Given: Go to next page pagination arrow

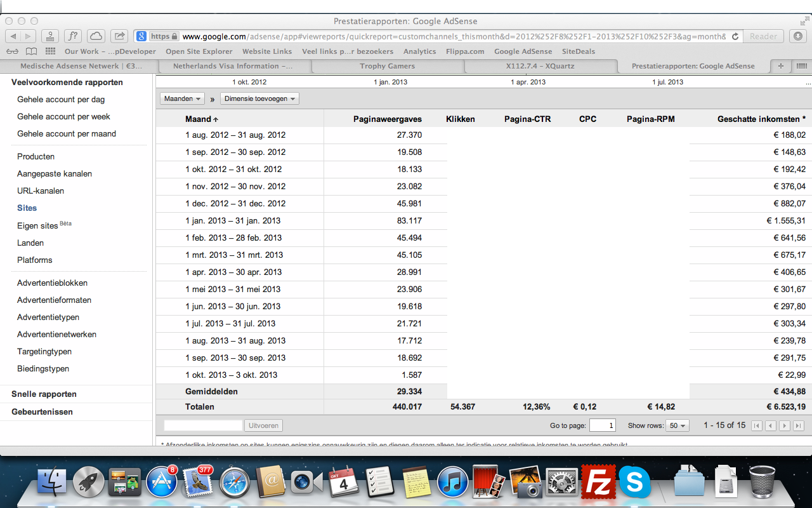Looking at the screenshot, I should pyautogui.click(x=785, y=425).
